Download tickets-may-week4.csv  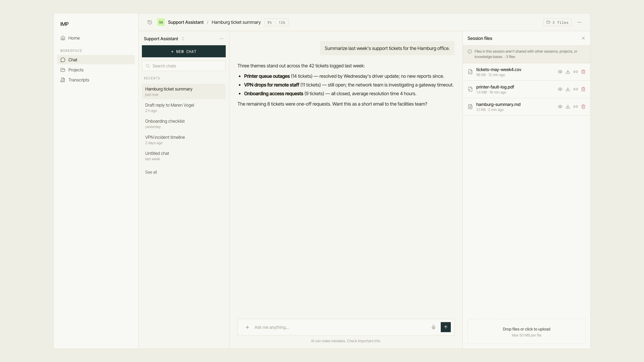(x=568, y=72)
